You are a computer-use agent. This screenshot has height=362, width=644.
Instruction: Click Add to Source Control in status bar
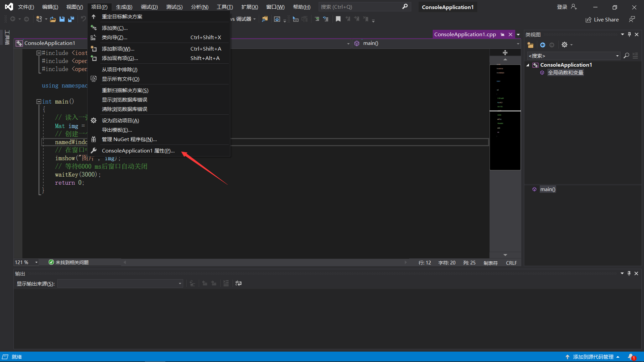click(593, 357)
